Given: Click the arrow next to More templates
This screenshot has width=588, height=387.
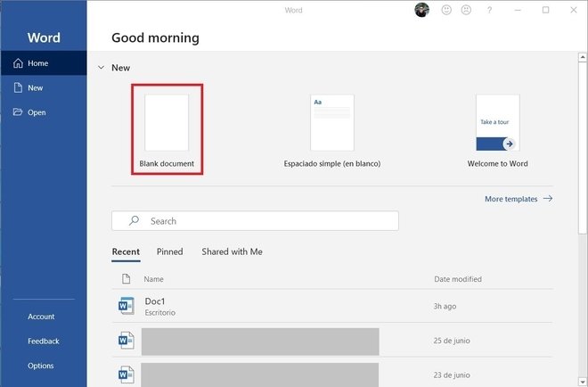Looking at the screenshot, I should click(x=548, y=199).
